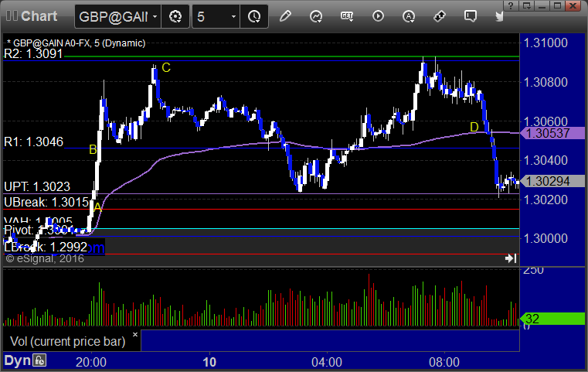Click the GBP@GAIN symbol input field

(113, 16)
